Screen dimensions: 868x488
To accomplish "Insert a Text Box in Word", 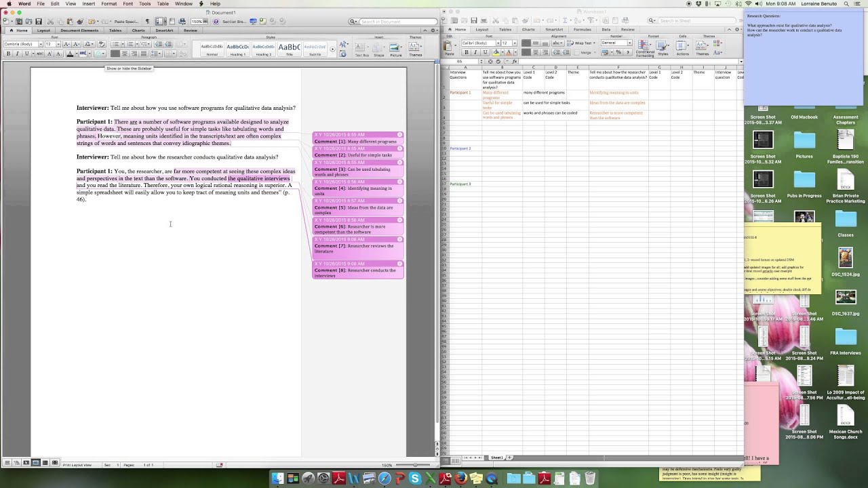I will coord(362,48).
